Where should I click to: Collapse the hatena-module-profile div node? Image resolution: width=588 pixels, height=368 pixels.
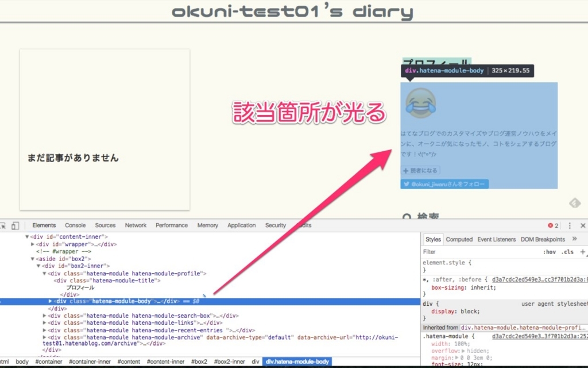click(x=44, y=273)
